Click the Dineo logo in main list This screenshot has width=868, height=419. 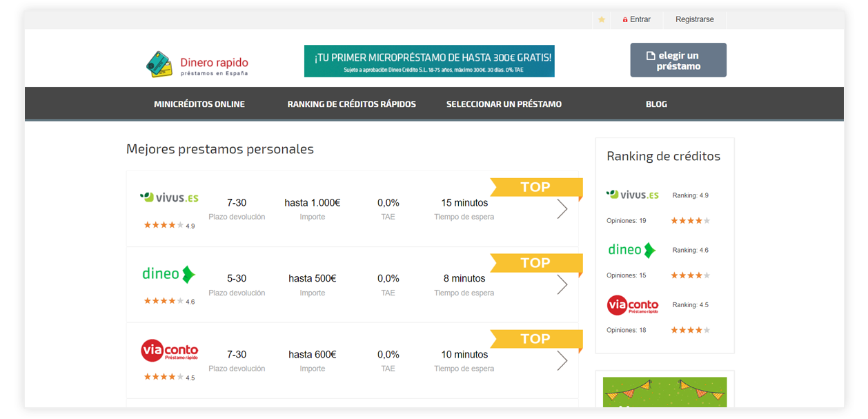[x=169, y=274]
